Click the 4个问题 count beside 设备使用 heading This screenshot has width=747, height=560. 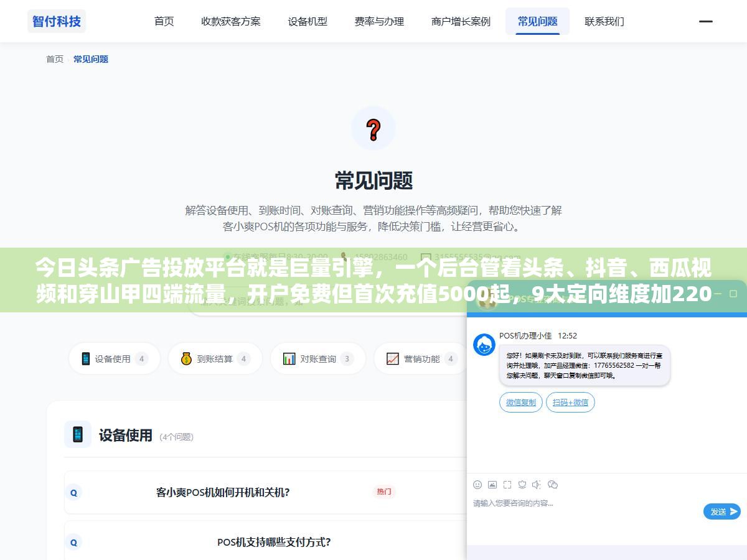click(177, 437)
